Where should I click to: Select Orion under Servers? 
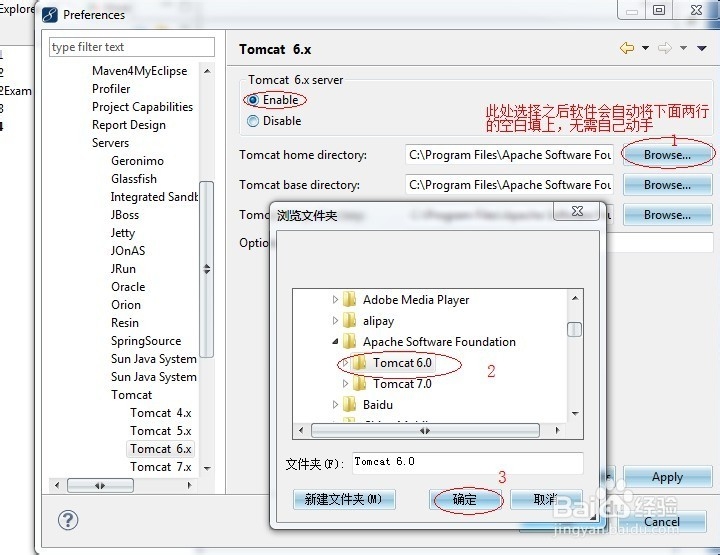[x=126, y=305]
